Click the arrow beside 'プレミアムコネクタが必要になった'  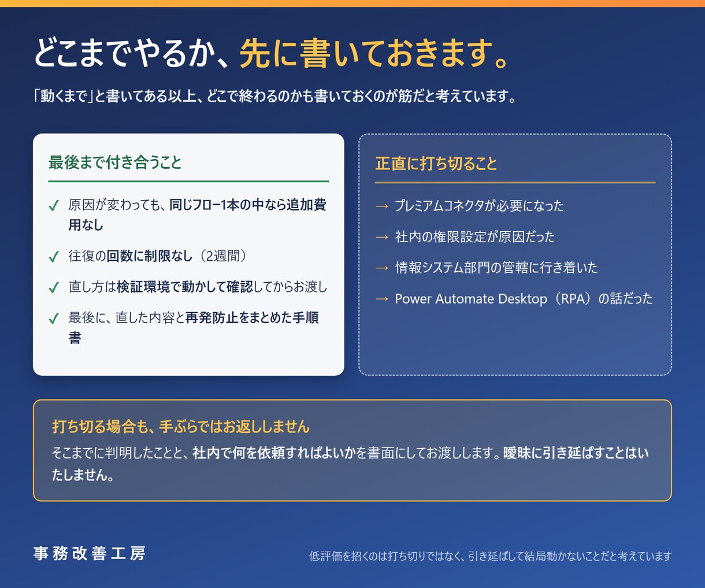pyautogui.click(x=381, y=206)
